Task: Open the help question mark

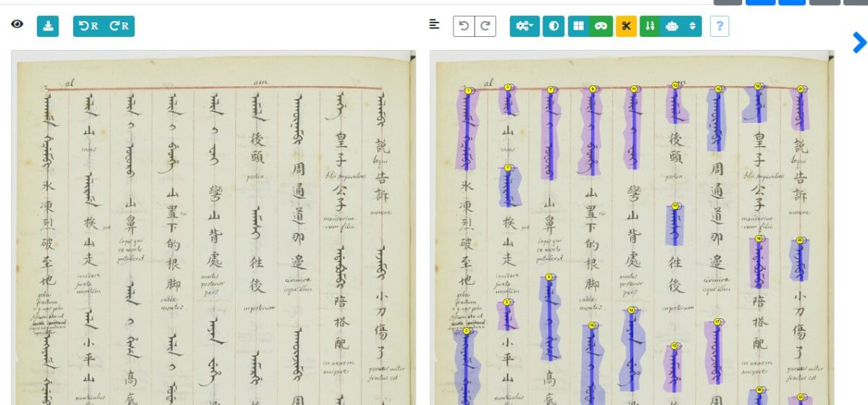Action: 719,26
